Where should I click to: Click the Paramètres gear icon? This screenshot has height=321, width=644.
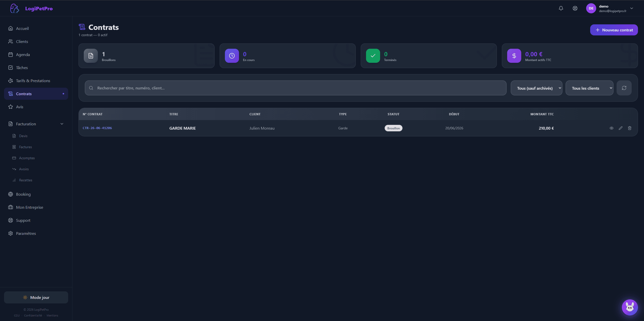point(11,233)
